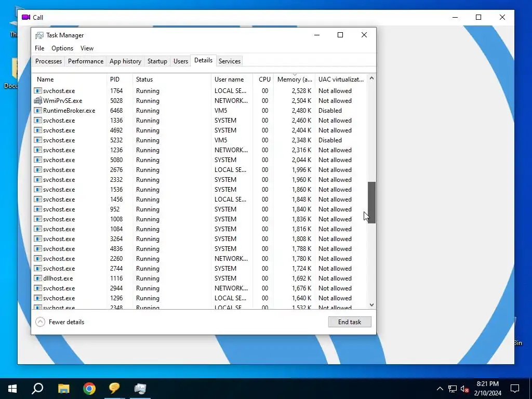Click NETWORK user name for PID 1236
The image size is (532, 399).
pos(231,150)
